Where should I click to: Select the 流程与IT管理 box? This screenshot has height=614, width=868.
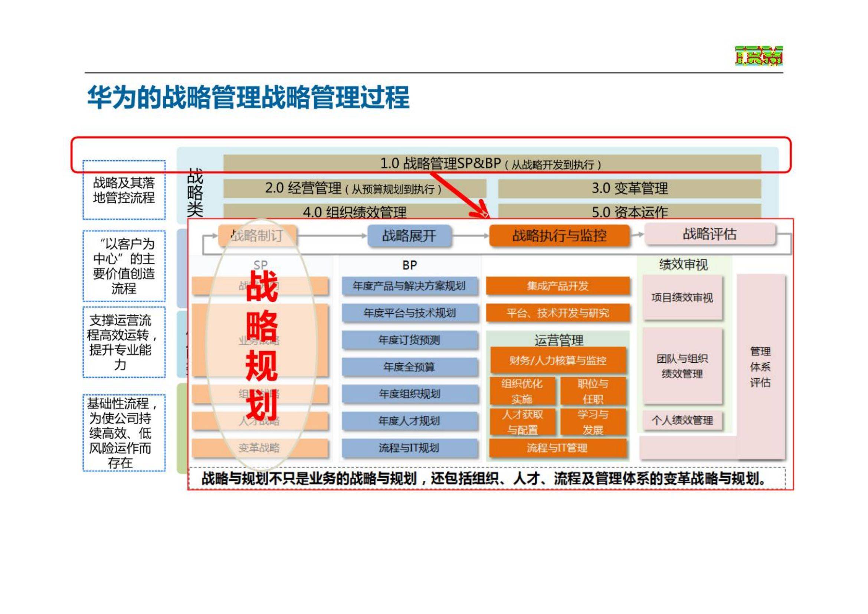(558, 448)
